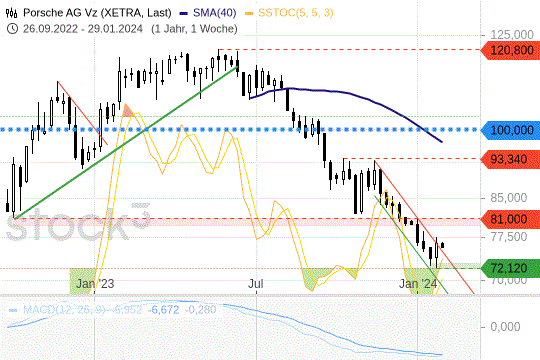Click the 77,500 axis label
Screen dimensions: 540x360
point(509,237)
